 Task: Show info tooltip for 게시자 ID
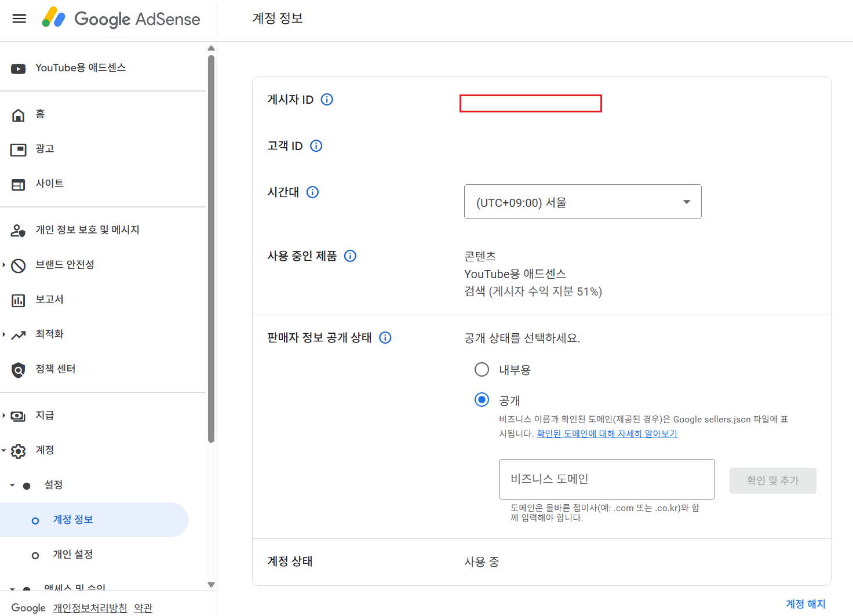point(327,99)
